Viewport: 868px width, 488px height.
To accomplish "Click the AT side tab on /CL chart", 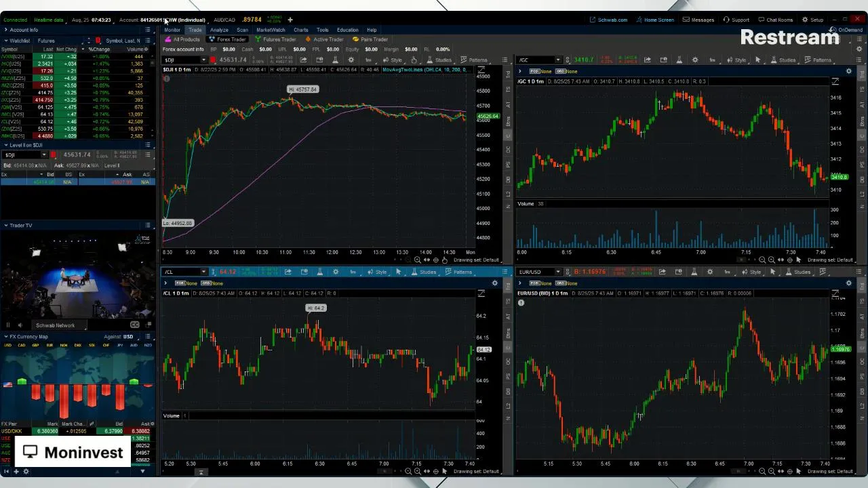I will [509, 317].
